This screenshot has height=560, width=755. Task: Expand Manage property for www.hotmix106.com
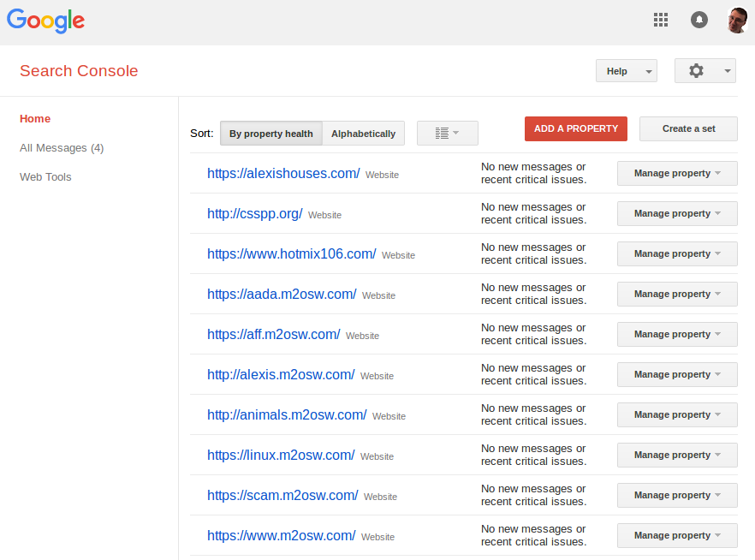coord(677,253)
